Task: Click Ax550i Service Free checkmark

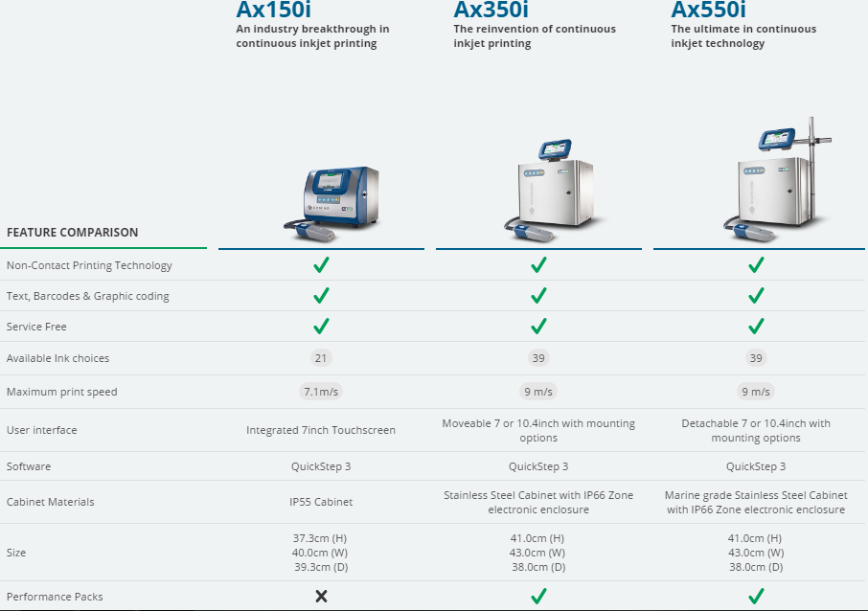Action: (x=756, y=327)
